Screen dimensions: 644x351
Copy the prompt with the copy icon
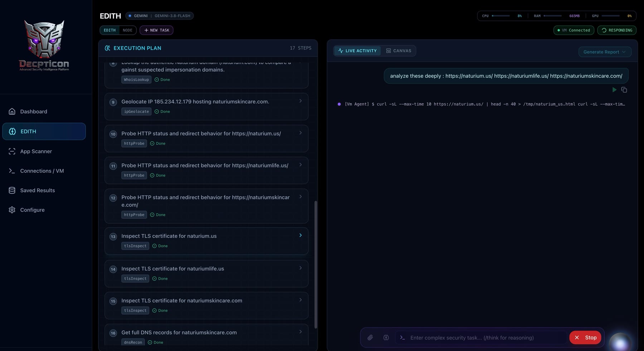(x=624, y=90)
